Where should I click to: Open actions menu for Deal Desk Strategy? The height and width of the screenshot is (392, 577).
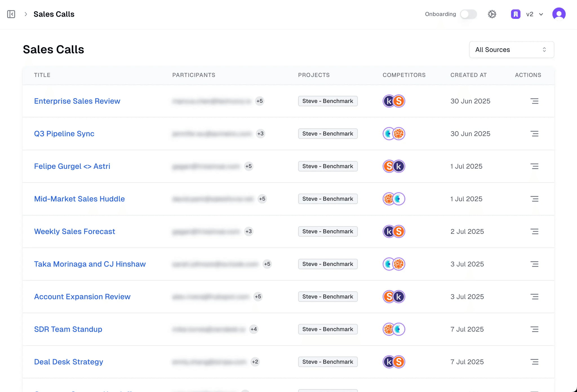tap(534, 362)
